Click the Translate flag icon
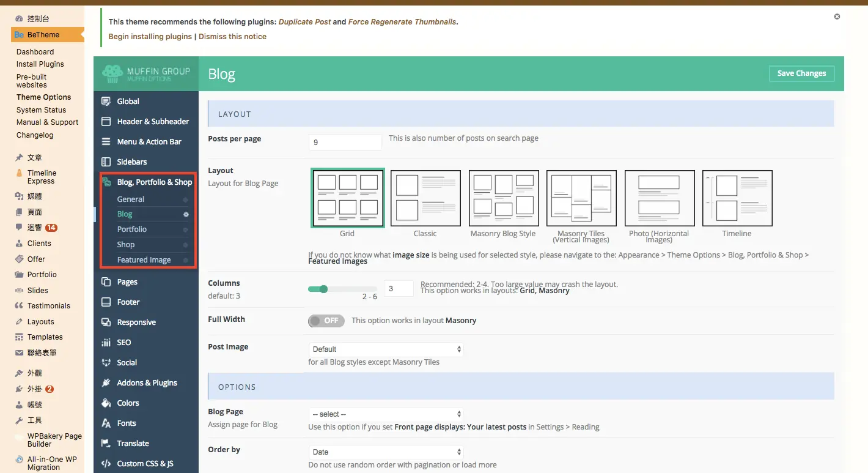Image resolution: width=868 pixels, height=473 pixels. [106, 444]
